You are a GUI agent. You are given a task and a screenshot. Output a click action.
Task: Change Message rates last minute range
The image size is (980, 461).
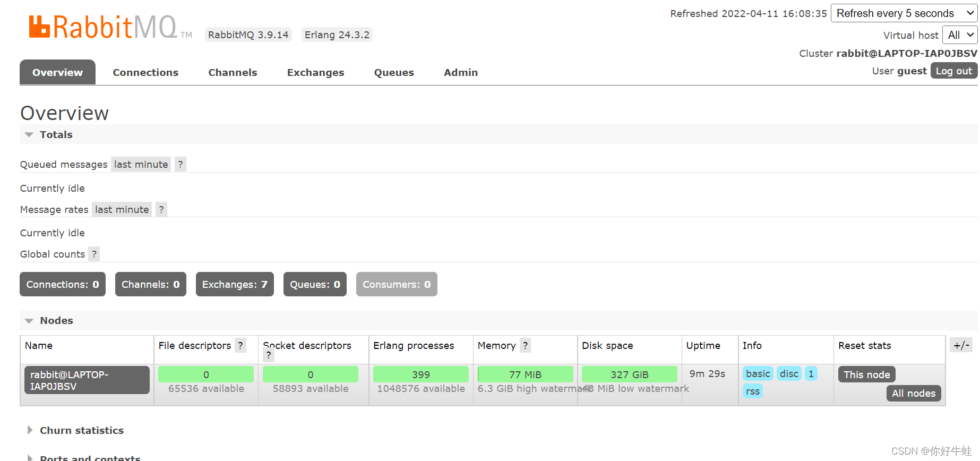click(122, 210)
